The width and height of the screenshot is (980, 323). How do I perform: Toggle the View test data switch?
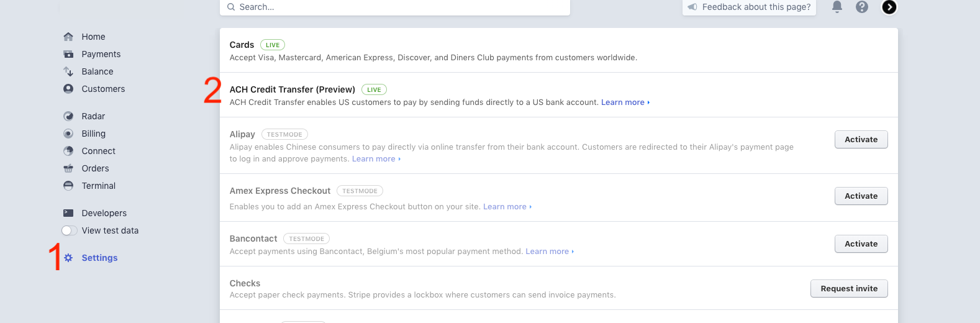[70, 230]
